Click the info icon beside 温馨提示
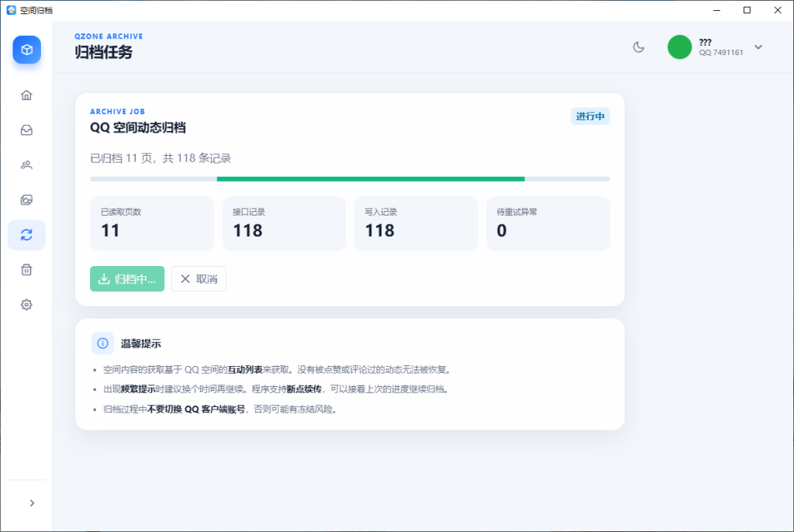Image resolution: width=794 pixels, height=532 pixels. pos(103,344)
